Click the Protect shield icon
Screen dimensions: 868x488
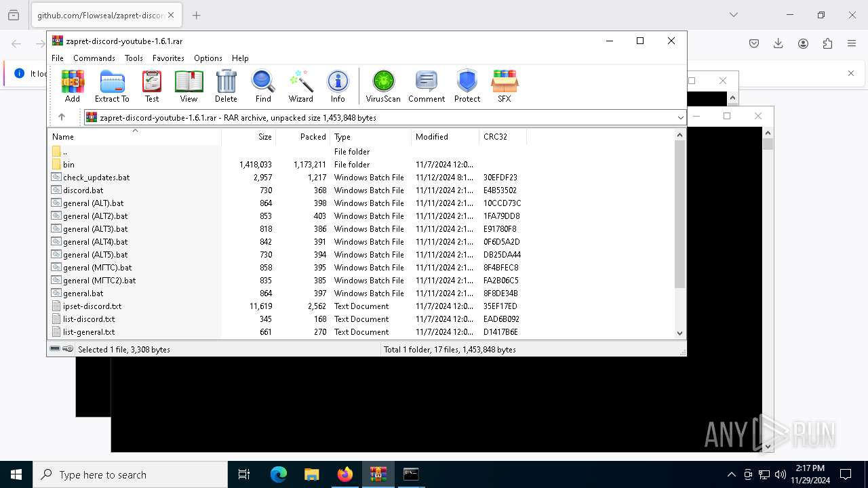click(467, 86)
